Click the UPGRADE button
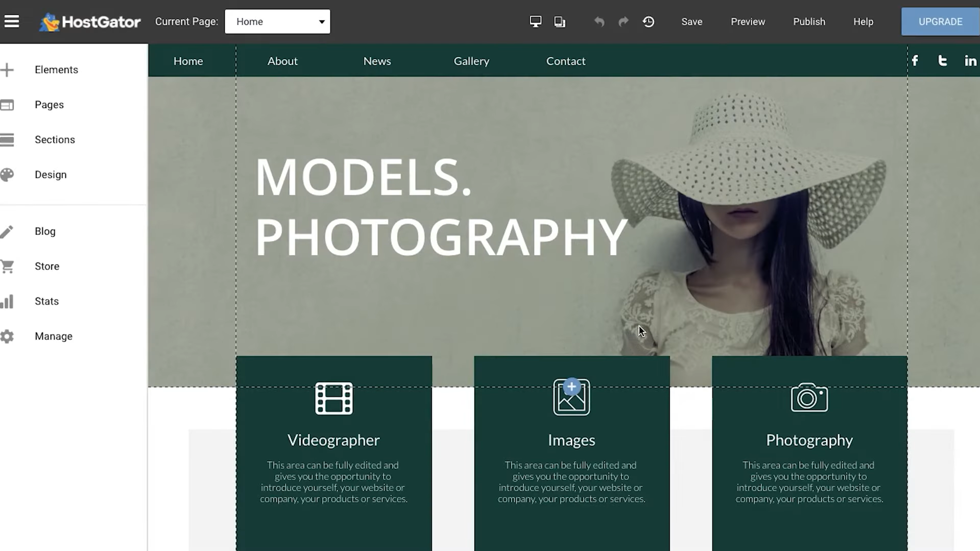980x551 pixels. pyautogui.click(x=940, y=21)
